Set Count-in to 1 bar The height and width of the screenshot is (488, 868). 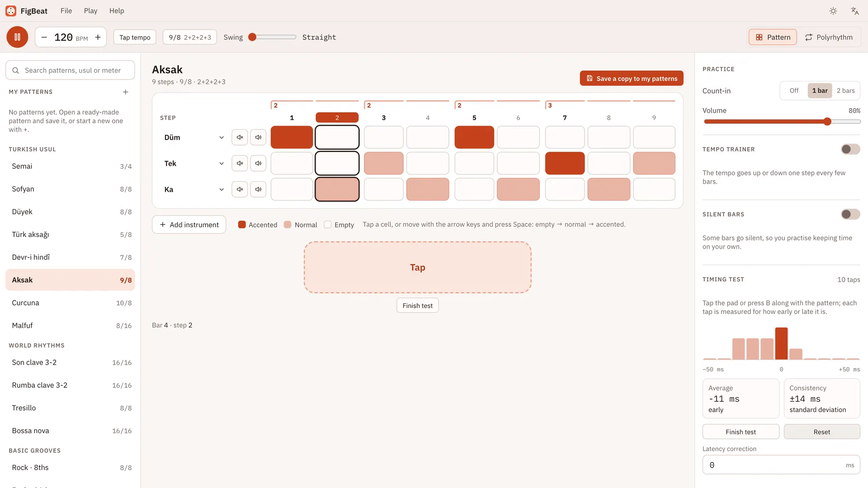820,91
